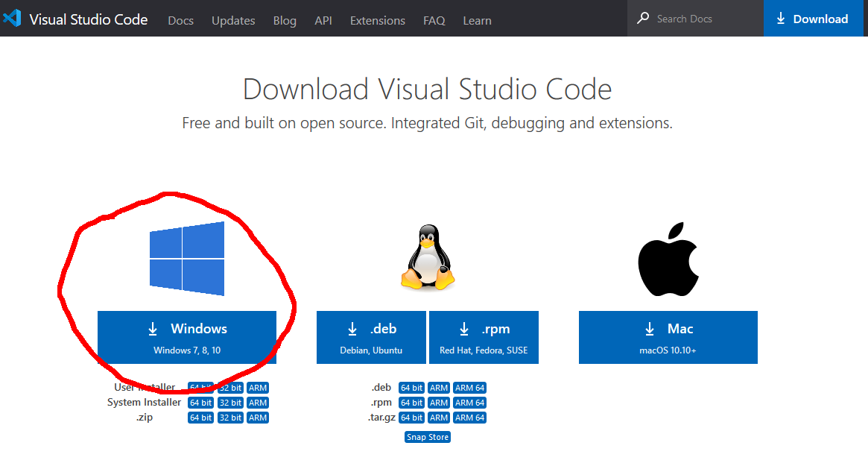The image size is (868, 472).
Task: Download the 64 bit System Installer
Action: [200, 402]
